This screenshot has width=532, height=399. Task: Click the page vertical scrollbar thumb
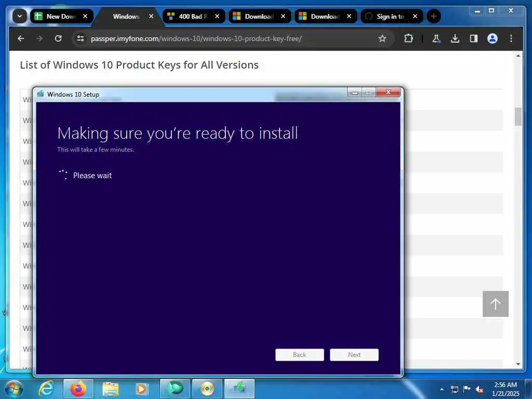point(518,117)
